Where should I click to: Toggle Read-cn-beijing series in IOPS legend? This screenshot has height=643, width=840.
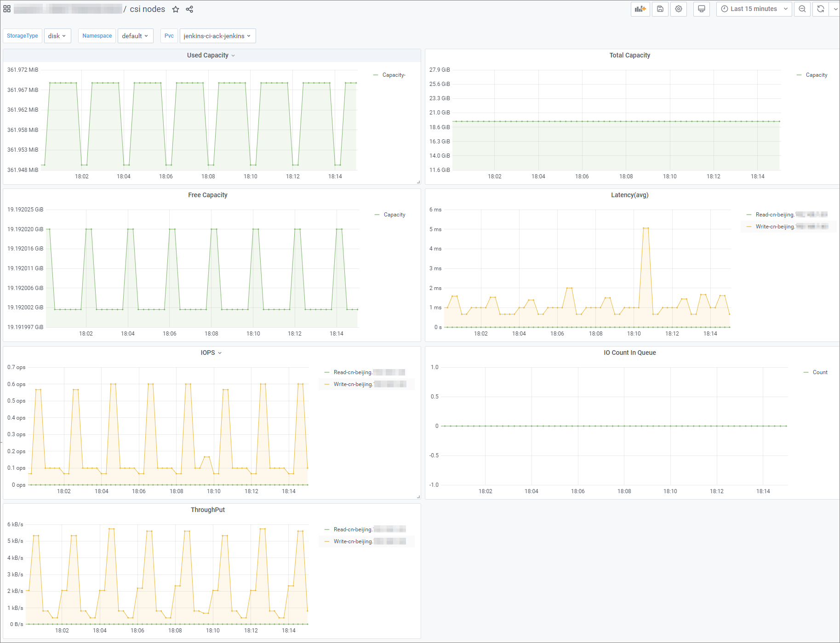[x=369, y=372]
